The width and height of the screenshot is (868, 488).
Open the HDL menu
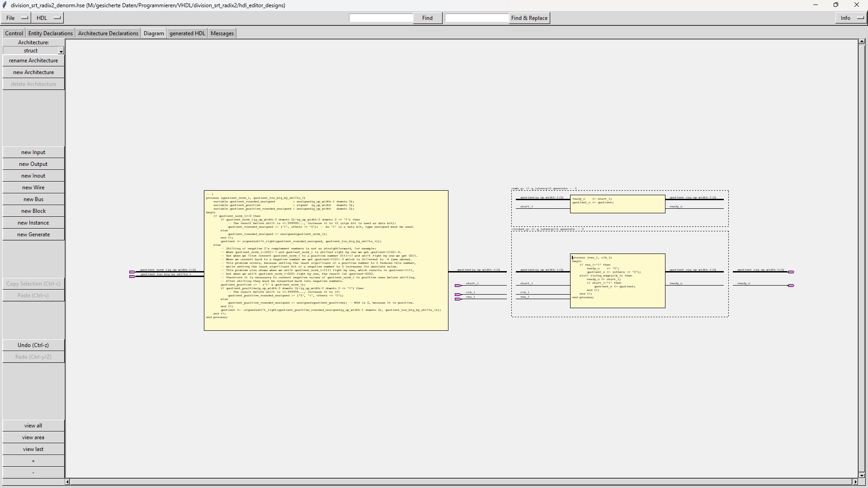48,18
